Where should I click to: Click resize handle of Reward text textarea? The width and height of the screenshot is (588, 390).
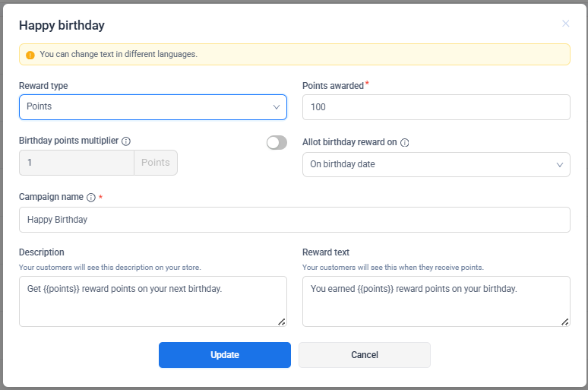pyautogui.click(x=564, y=322)
